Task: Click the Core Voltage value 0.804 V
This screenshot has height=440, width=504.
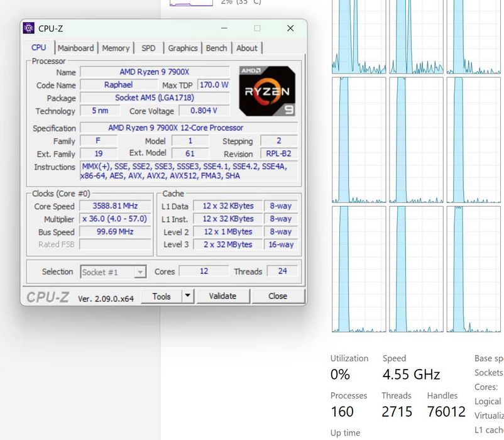Action: (x=204, y=111)
